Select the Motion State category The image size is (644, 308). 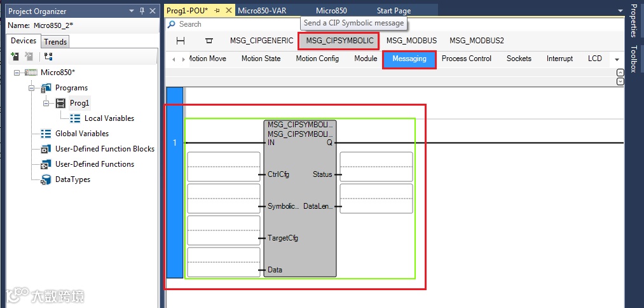tap(261, 59)
